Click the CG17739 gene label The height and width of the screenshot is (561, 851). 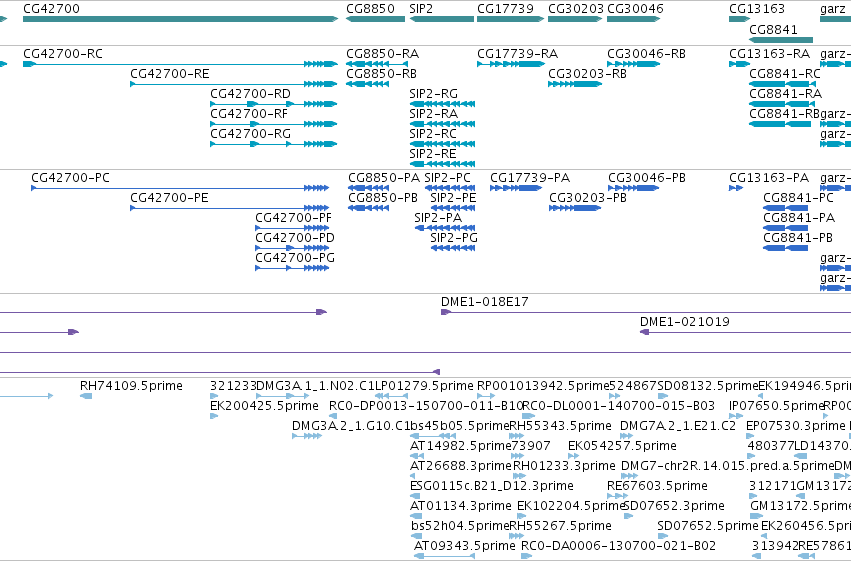(505, 9)
